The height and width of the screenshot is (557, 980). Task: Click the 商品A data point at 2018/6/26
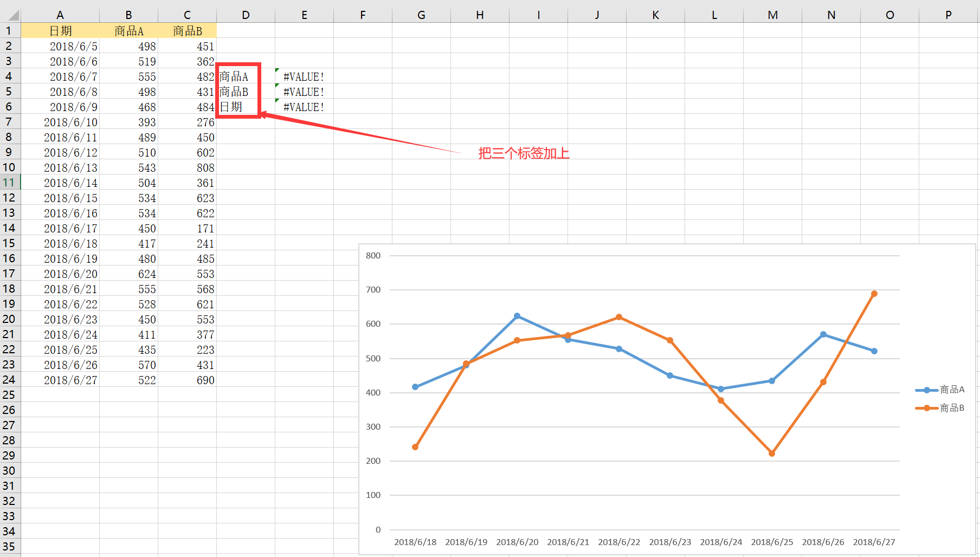[x=823, y=334]
